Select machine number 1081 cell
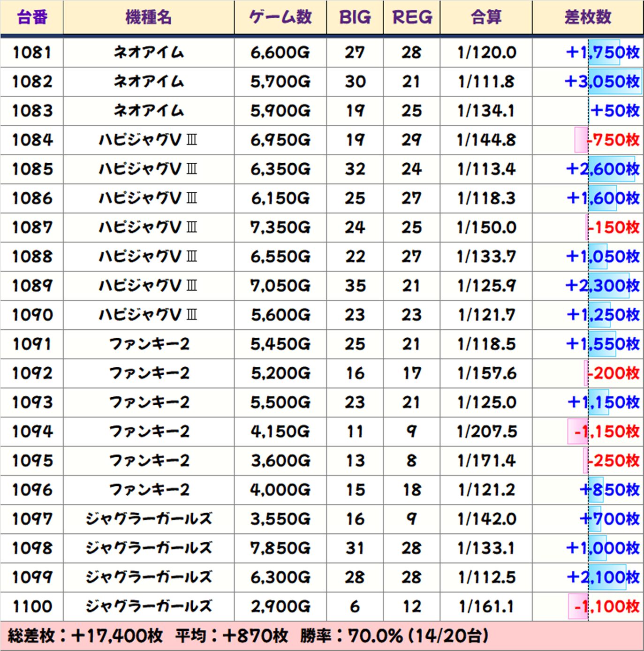 tap(32, 52)
